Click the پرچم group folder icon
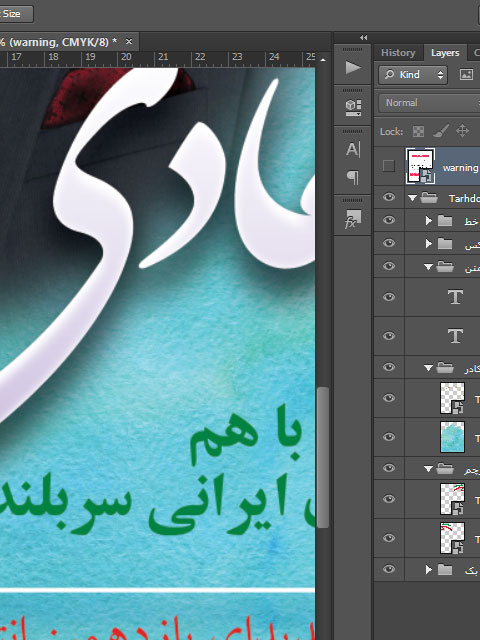This screenshot has width=480, height=640. (x=445, y=469)
